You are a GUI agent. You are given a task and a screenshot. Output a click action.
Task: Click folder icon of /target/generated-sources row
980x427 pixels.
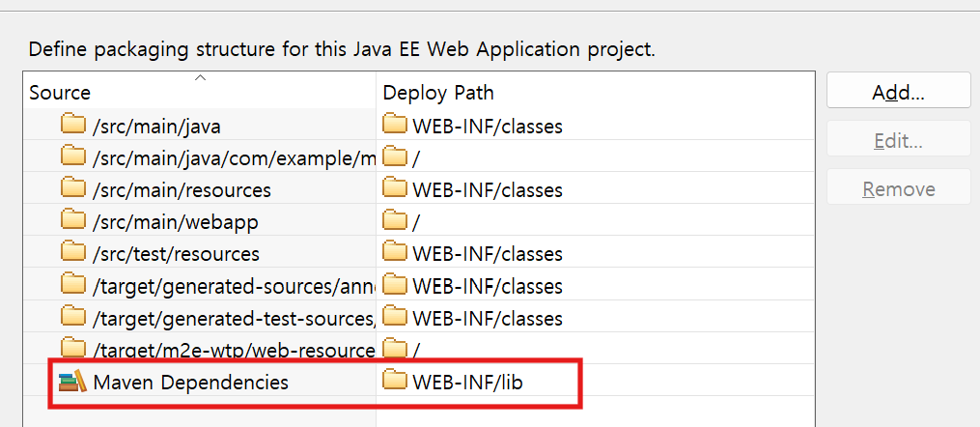pos(73,285)
